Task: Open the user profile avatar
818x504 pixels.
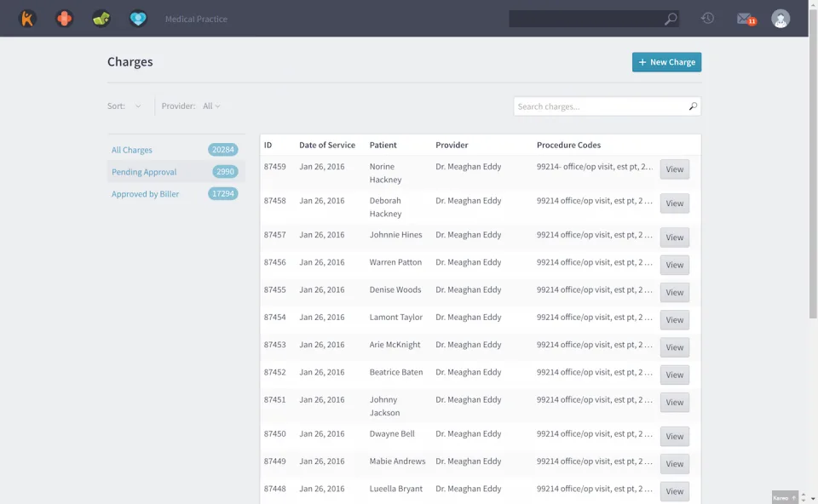Action: 781,19
